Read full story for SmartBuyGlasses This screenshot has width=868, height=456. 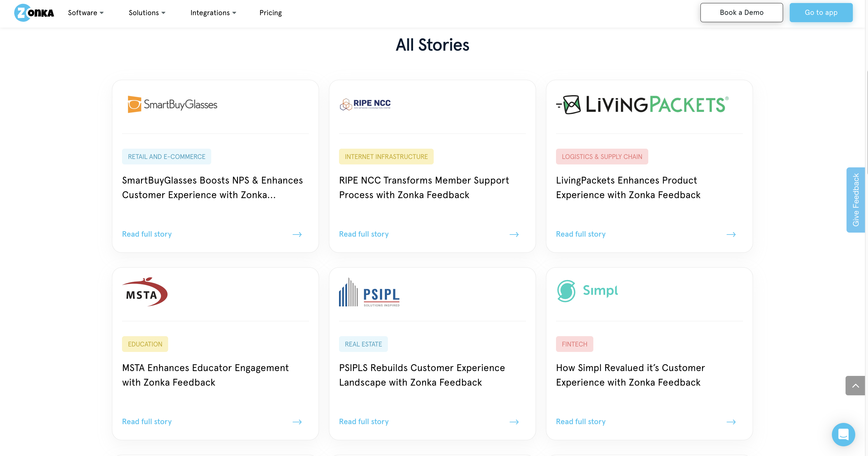click(x=147, y=234)
